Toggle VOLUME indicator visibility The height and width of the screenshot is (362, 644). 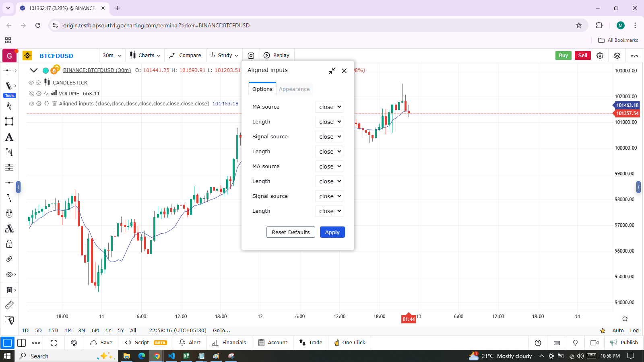[31, 93]
